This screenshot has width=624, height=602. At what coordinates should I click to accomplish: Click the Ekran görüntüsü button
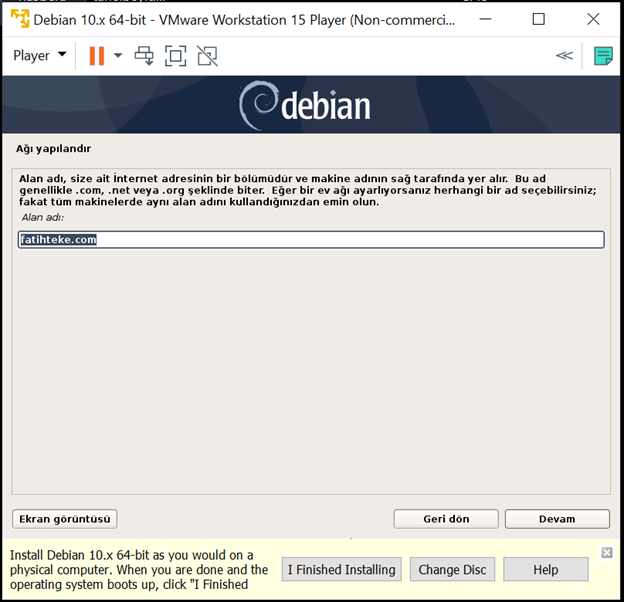[64, 519]
